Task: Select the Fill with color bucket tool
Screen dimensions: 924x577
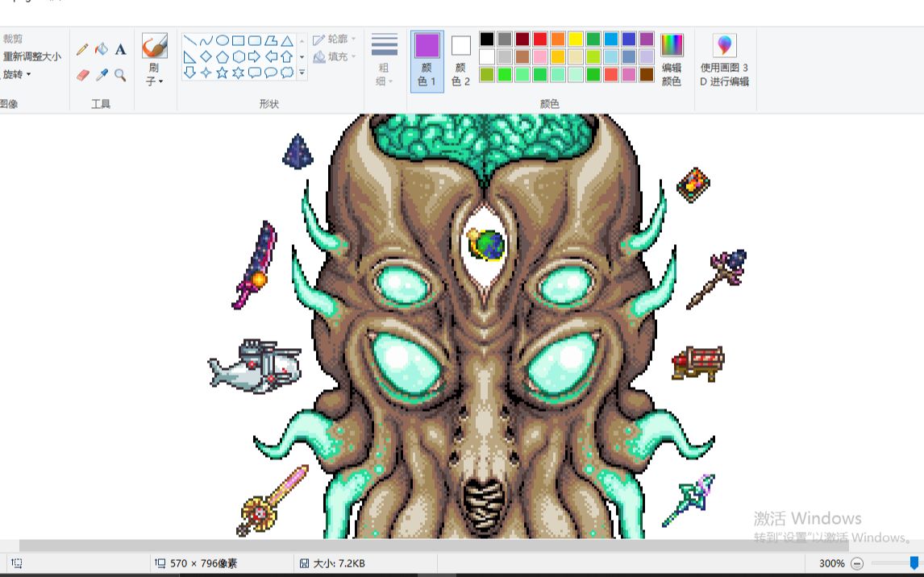Action: [x=102, y=49]
